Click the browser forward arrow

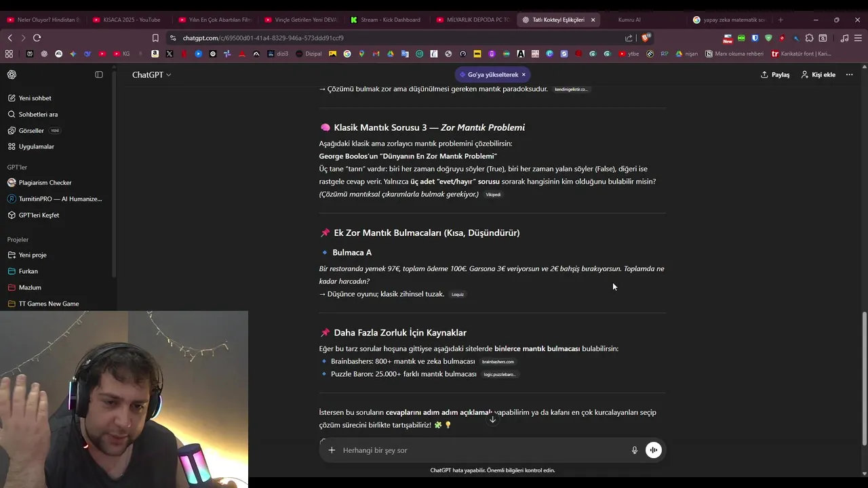(22, 38)
